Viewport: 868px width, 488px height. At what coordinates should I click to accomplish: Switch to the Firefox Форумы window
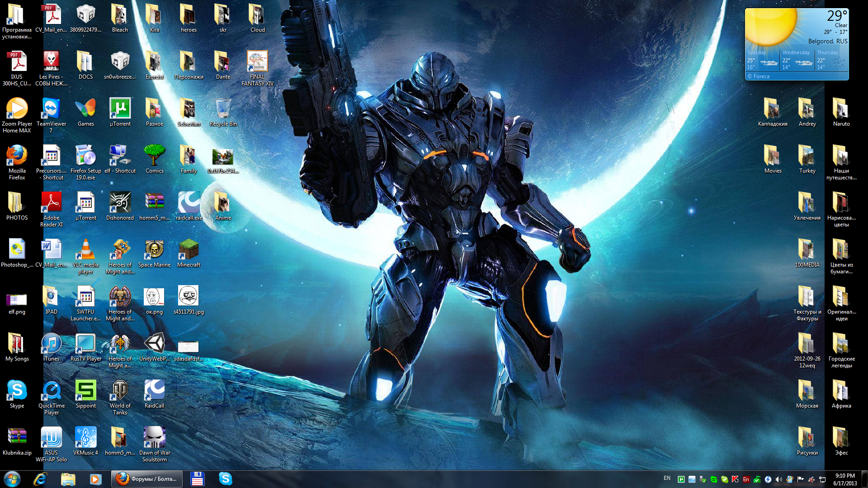[x=147, y=479]
